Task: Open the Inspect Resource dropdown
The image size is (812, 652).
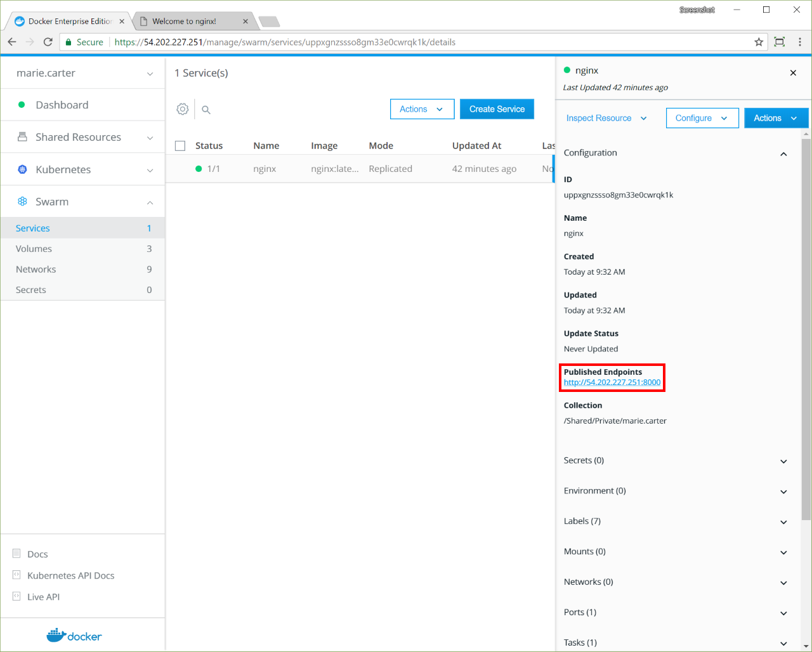Action: click(606, 118)
